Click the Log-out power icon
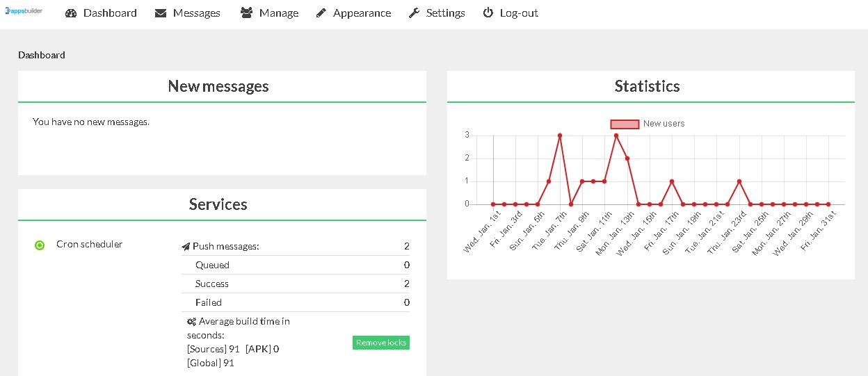 click(488, 13)
